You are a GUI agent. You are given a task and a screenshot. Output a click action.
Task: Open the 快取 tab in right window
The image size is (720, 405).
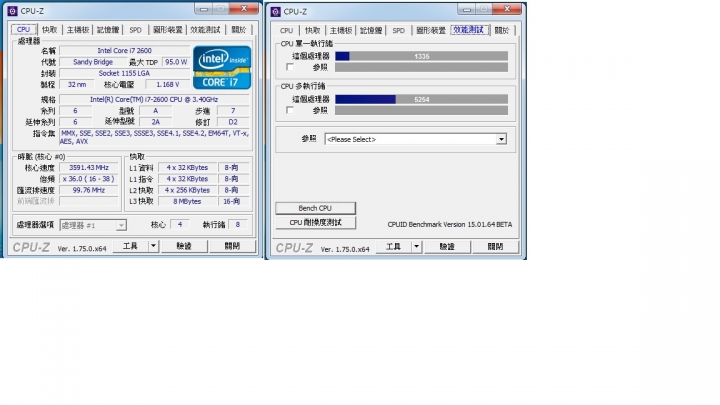[x=313, y=30]
